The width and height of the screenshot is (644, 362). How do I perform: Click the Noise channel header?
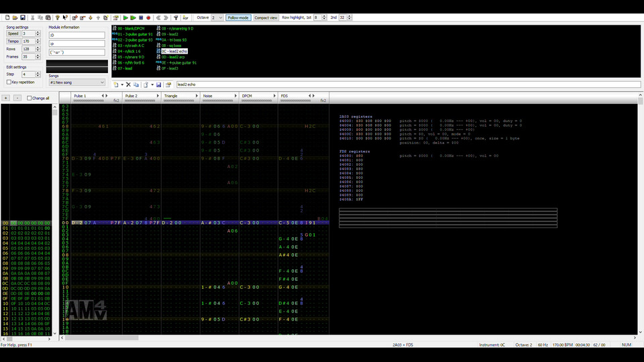pyautogui.click(x=209, y=96)
